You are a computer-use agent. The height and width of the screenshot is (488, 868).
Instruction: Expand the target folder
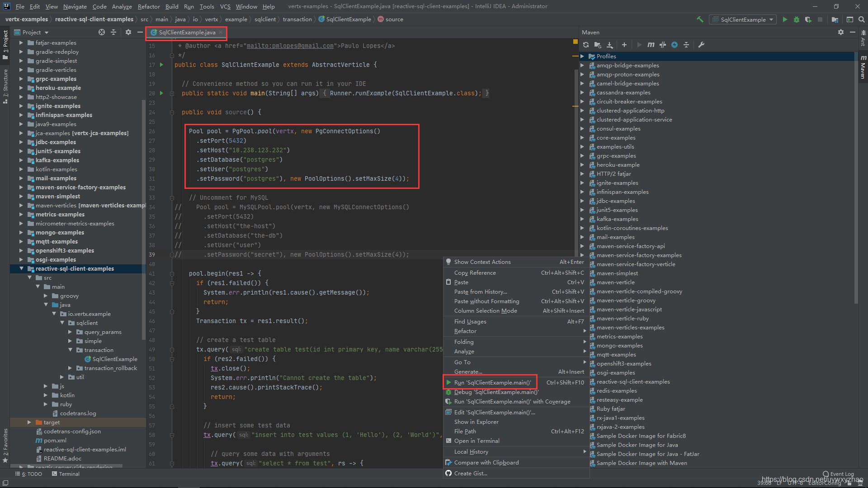click(29, 422)
